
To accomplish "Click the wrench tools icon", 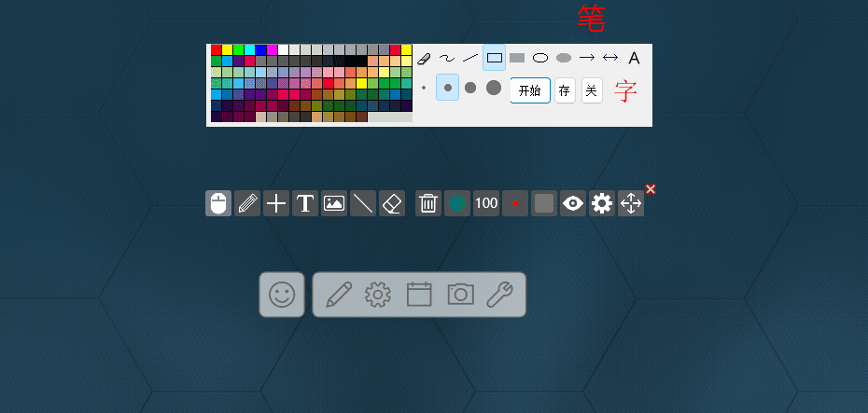I will [500, 295].
